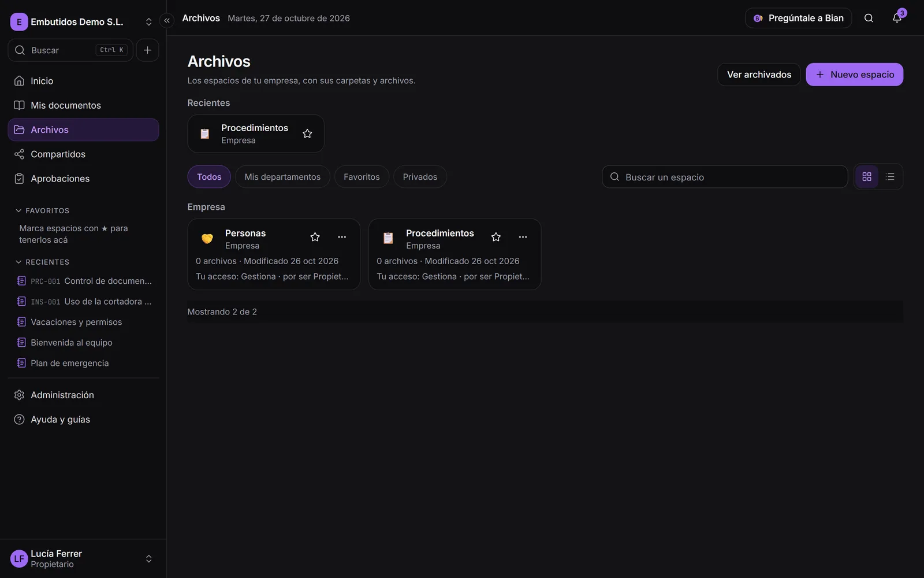Select the Todos filter tab

click(209, 177)
